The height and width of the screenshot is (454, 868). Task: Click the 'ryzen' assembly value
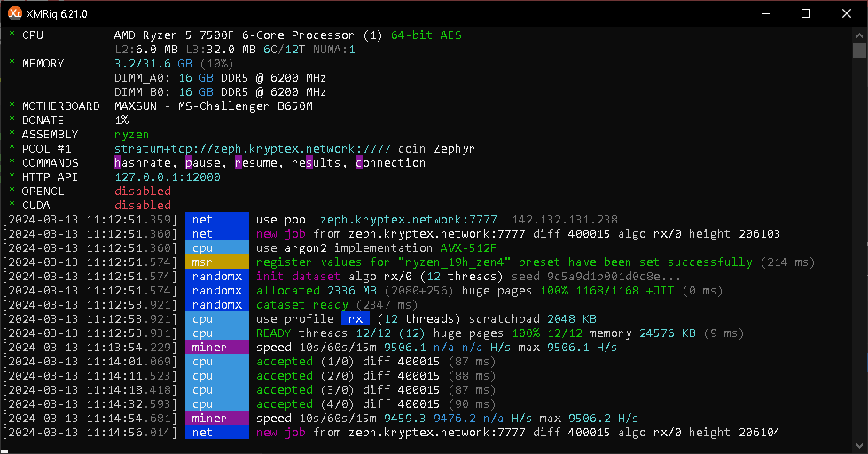pyautogui.click(x=132, y=135)
